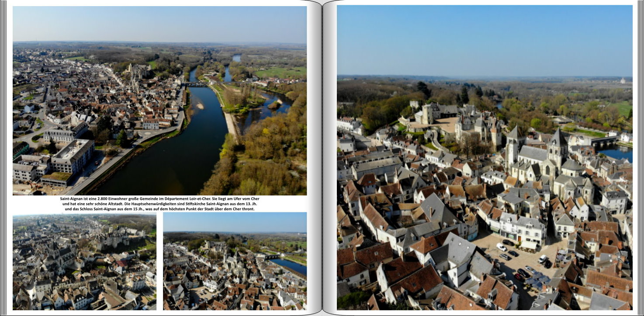The height and width of the screenshot is (316, 644).
Task: Click the river section in the bottom-middle photo
Action: tap(289, 265)
